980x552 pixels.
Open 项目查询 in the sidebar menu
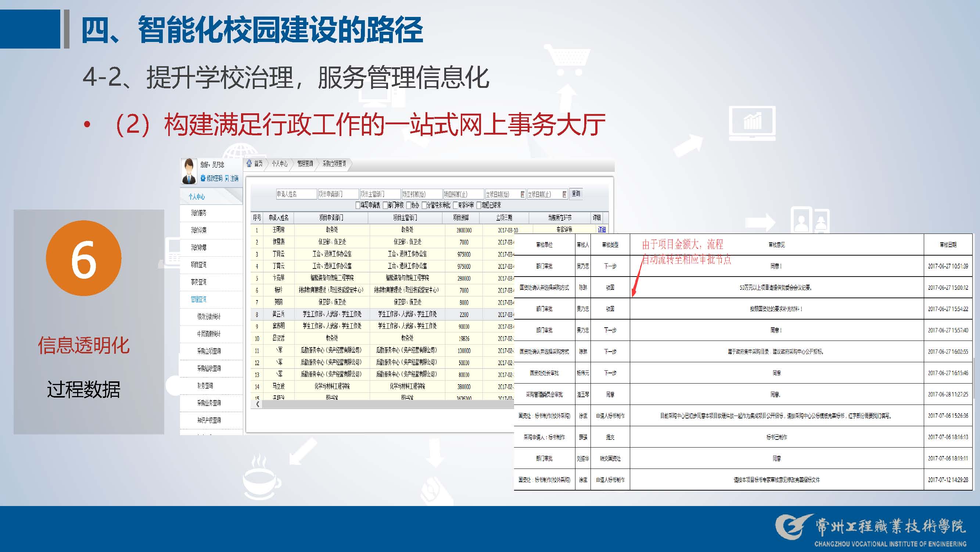coord(198,264)
